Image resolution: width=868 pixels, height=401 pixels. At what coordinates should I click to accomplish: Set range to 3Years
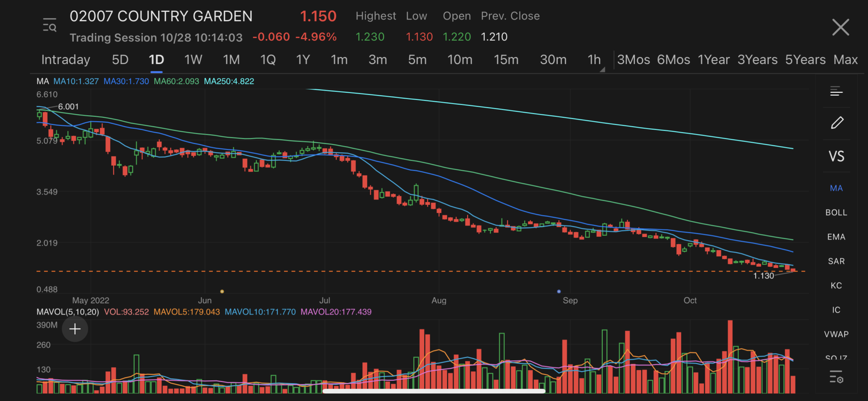pos(757,60)
